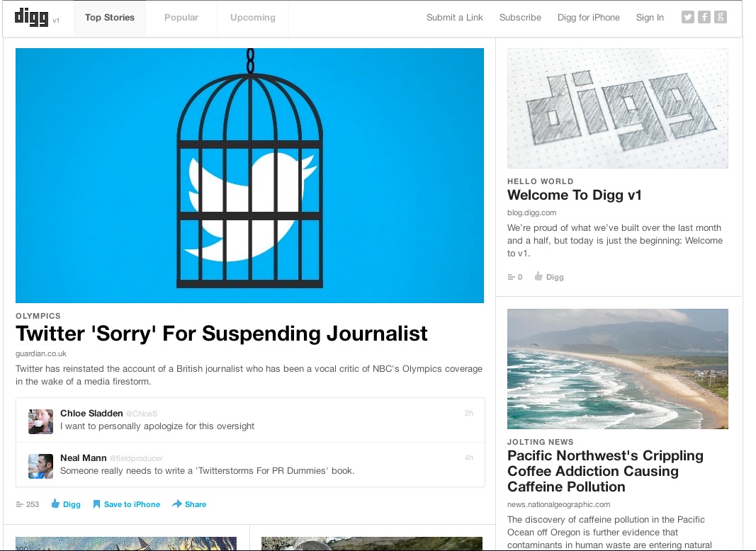Image resolution: width=756 pixels, height=551 pixels.
Task: Open the Upcoming tab
Action: point(253,18)
